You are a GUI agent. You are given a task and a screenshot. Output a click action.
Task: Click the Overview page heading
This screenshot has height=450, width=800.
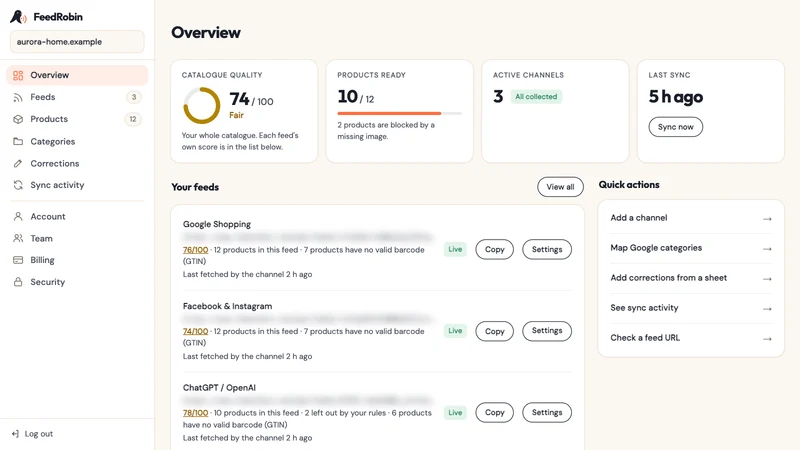coord(206,33)
